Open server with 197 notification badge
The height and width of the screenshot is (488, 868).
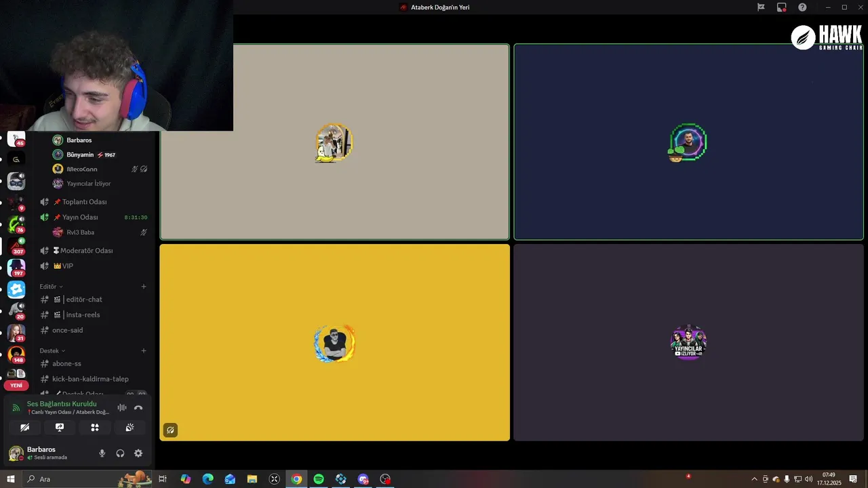point(16,268)
